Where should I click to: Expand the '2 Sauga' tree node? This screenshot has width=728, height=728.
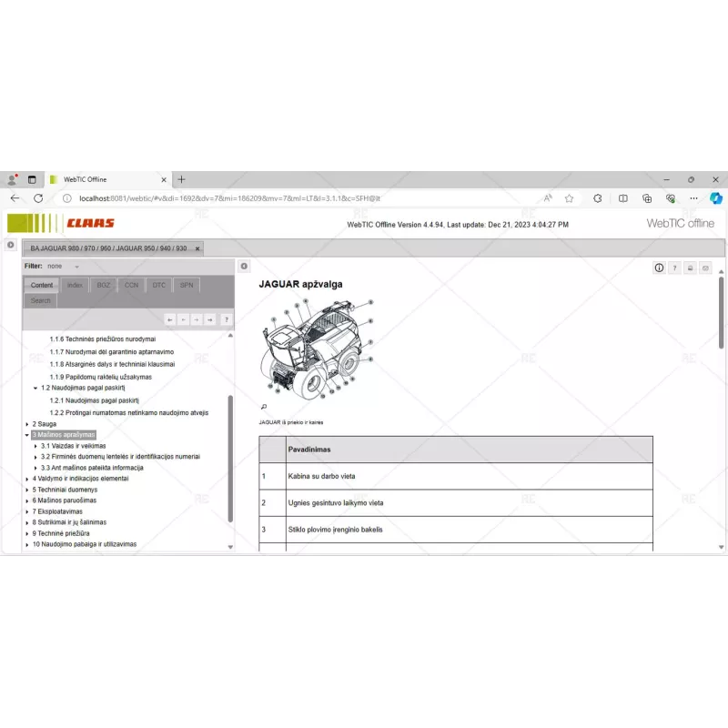coord(25,423)
